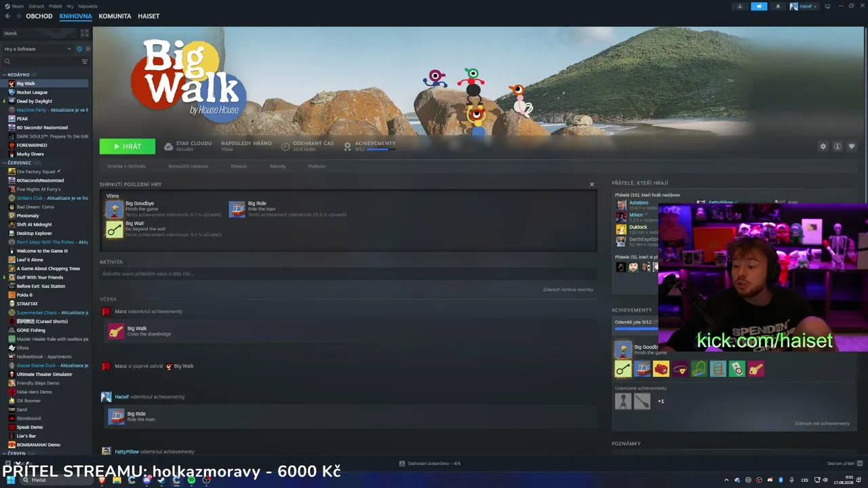Open the library advanced filter icon
The width and height of the screenshot is (868, 488).
[x=85, y=62]
